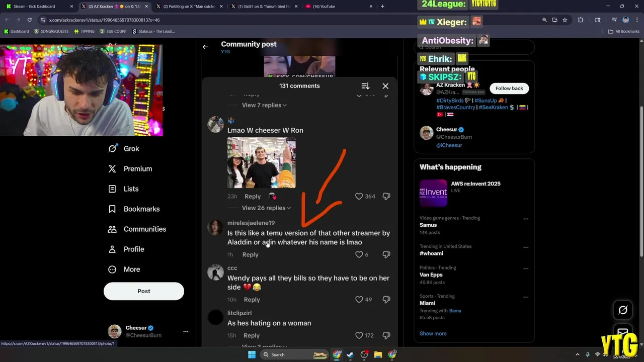Switch to YouTube tab
Viewport: 644px width, 362px height.
point(339,7)
